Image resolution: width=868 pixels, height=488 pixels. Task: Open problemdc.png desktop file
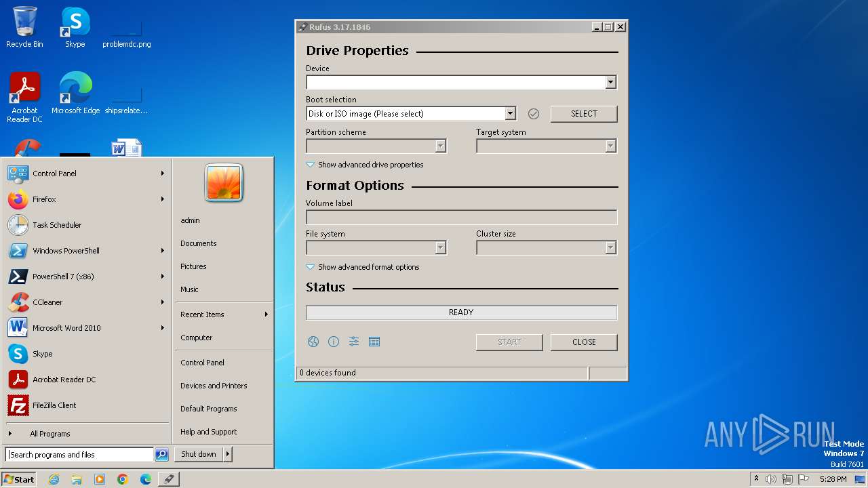[x=127, y=33]
